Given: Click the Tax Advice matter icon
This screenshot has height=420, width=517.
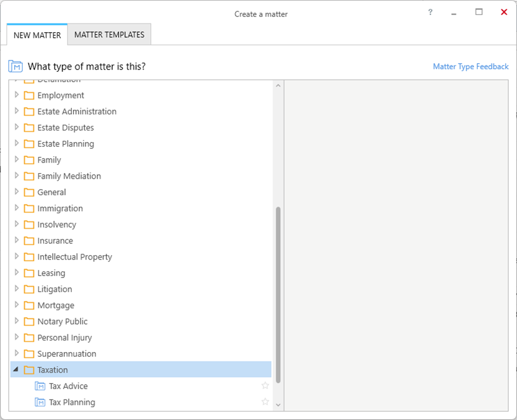Looking at the screenshot, I should tap(40, 386).
